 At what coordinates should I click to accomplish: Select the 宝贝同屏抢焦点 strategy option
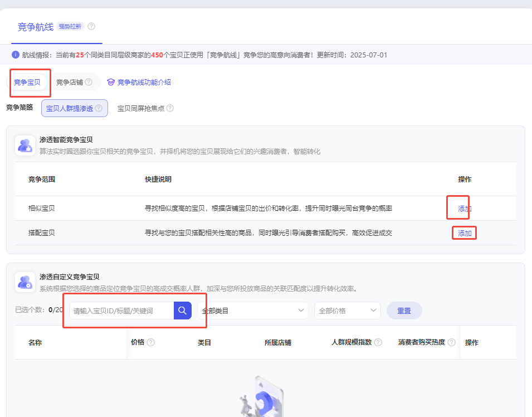click(x=141, y=108)
